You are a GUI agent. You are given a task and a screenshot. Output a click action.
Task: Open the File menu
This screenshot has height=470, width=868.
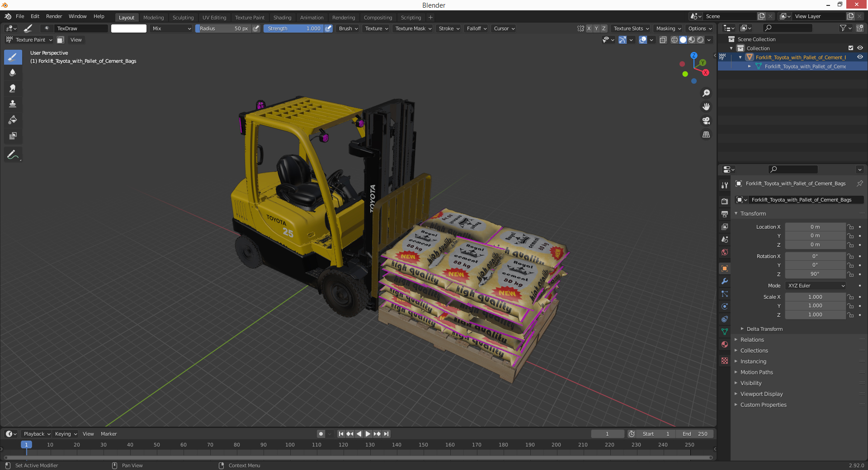20,16
